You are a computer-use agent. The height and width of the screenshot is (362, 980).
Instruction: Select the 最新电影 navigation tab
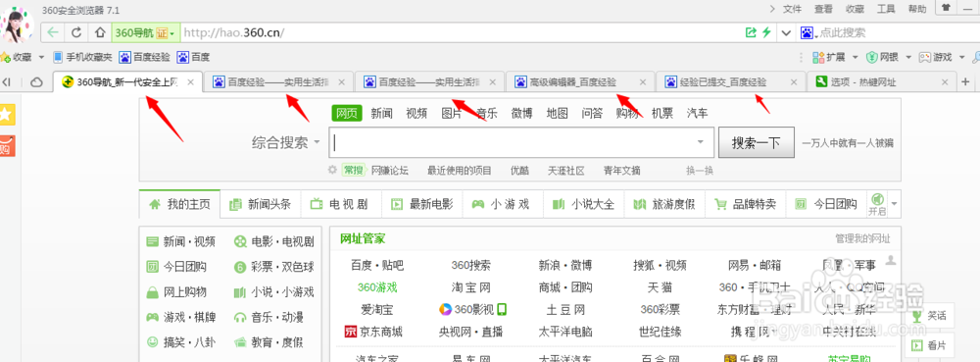tap(421, 204)
